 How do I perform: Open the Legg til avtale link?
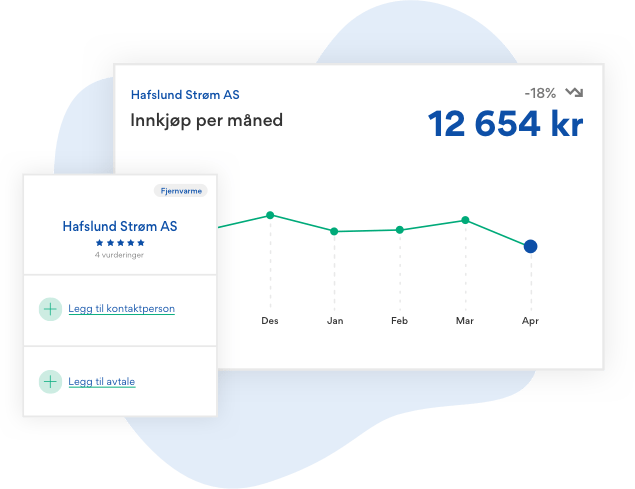coord(101,381)
